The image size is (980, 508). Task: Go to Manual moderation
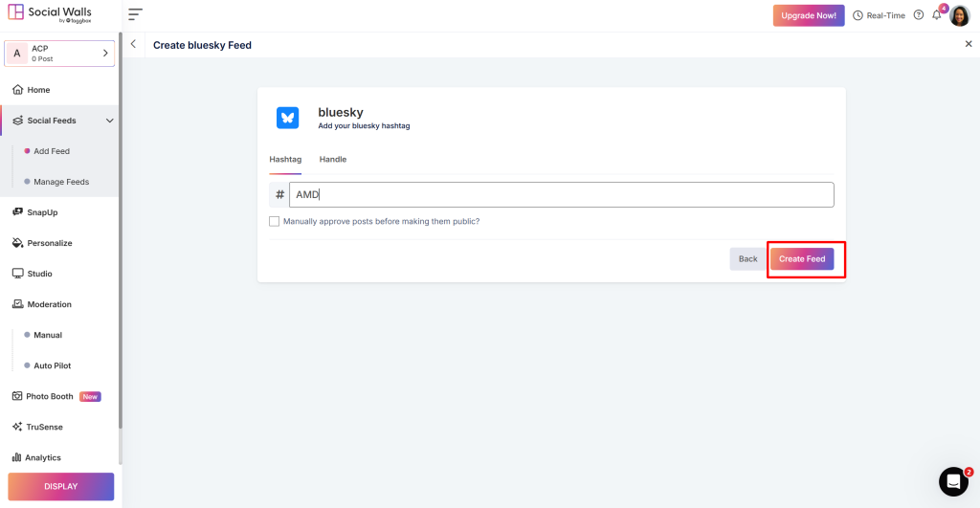[48, 335]
